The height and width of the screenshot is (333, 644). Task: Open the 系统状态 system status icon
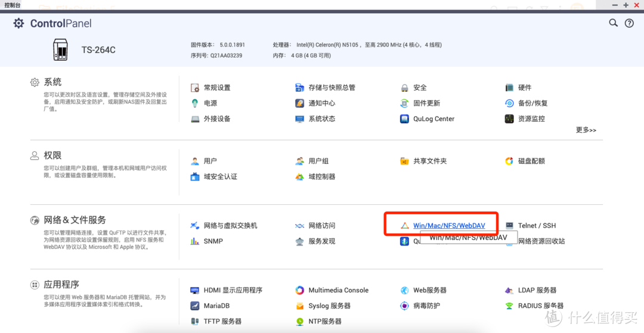pyautogui.click(x=299, y=119)
